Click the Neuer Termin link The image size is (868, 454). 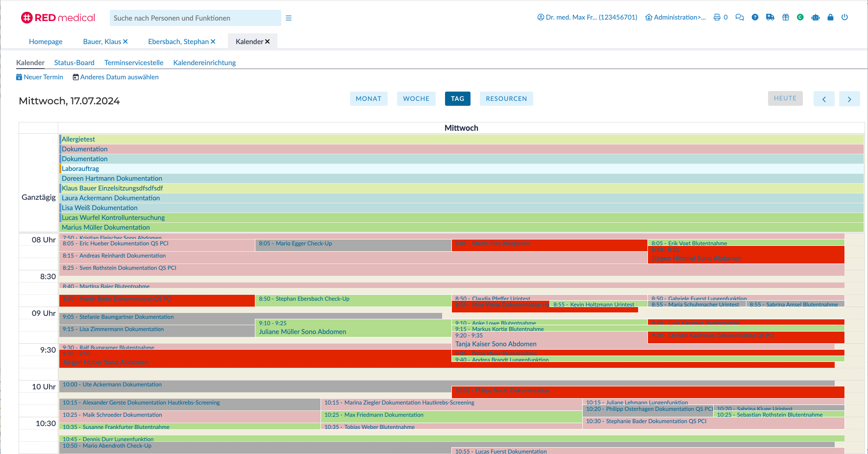point(40,77)
